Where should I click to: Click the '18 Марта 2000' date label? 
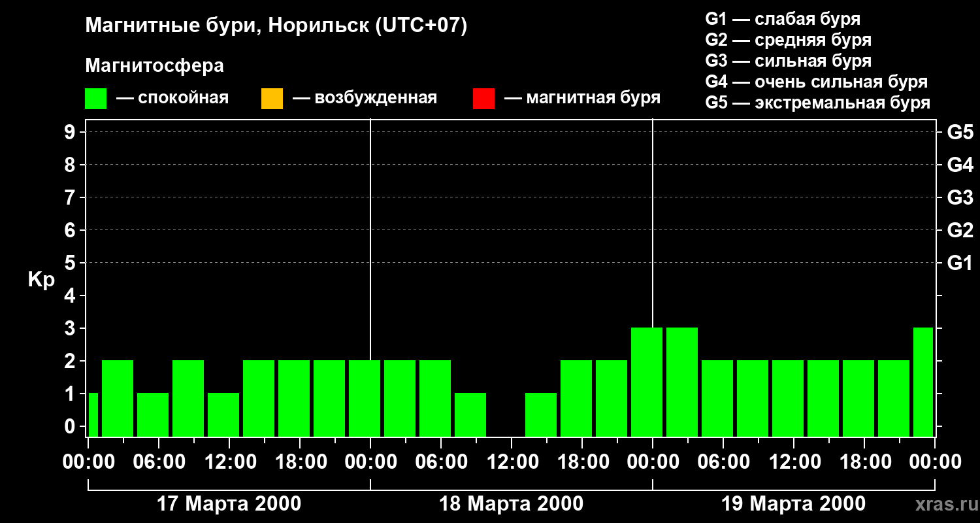(512, 504)
